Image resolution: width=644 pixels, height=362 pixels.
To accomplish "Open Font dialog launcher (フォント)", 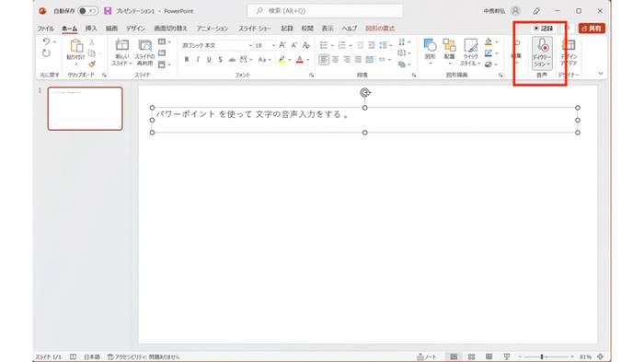I will [x=312, y=76].
